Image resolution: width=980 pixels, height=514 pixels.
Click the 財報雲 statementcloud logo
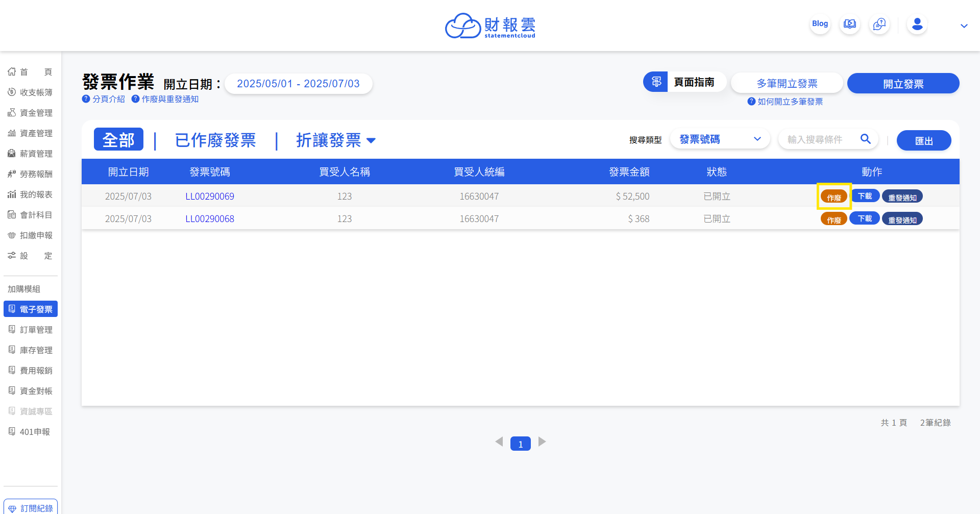click(490, 26)
